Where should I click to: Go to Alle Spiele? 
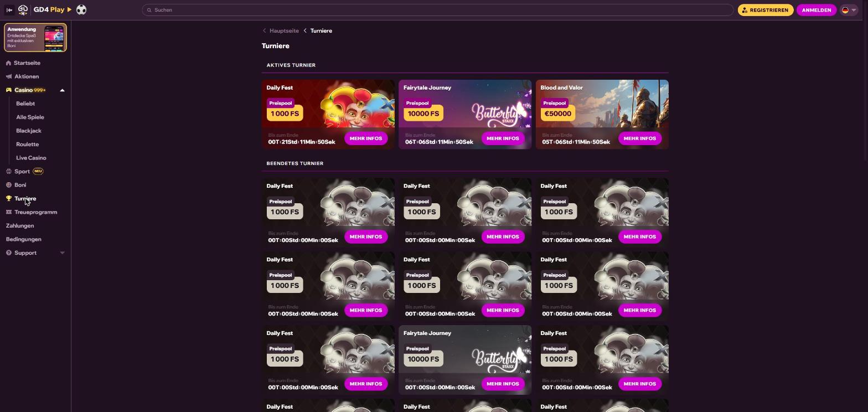(x=30, y=117)
